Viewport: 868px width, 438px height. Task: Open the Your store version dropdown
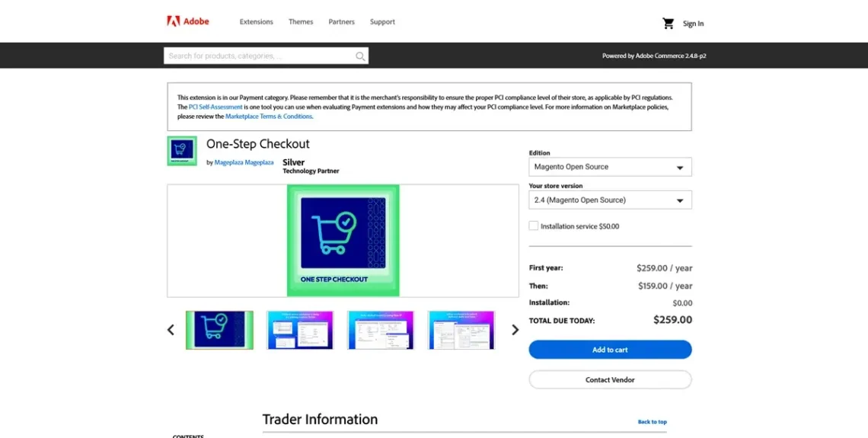(x=610, y=200)
